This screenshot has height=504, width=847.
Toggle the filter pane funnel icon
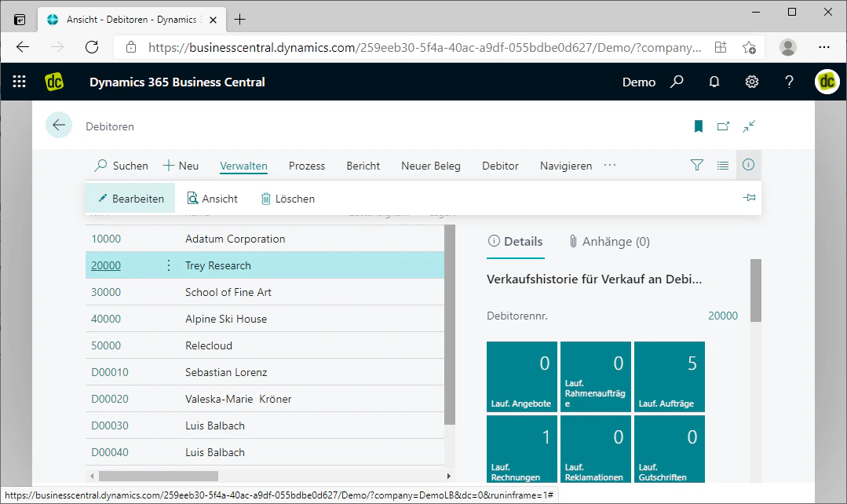[697, 166]
